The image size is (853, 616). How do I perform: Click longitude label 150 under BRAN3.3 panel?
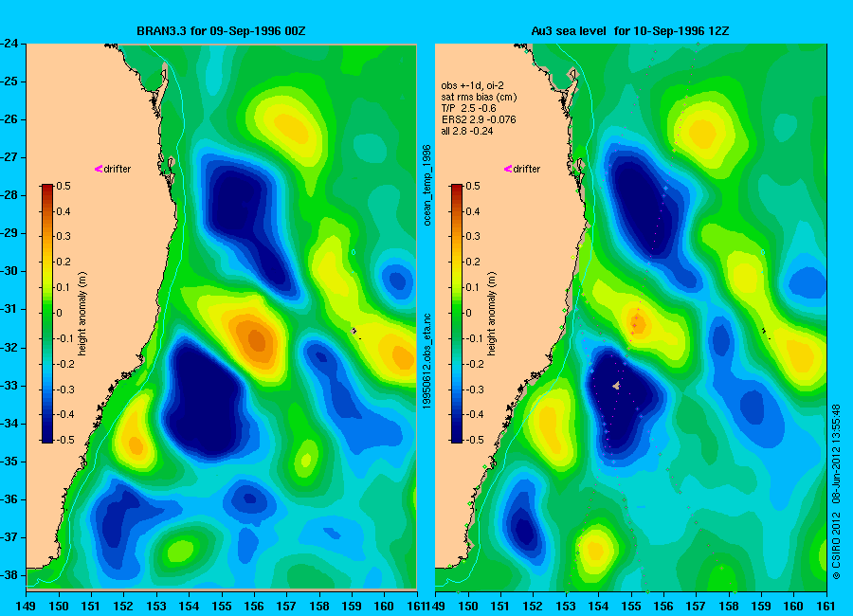coord(59,607)
